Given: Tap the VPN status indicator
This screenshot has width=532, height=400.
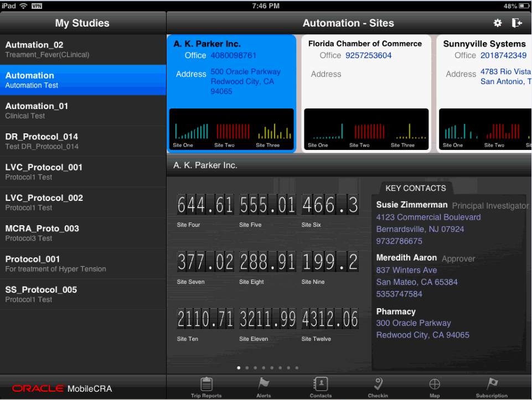Looking at the screenshot, I should pos(37,6).
